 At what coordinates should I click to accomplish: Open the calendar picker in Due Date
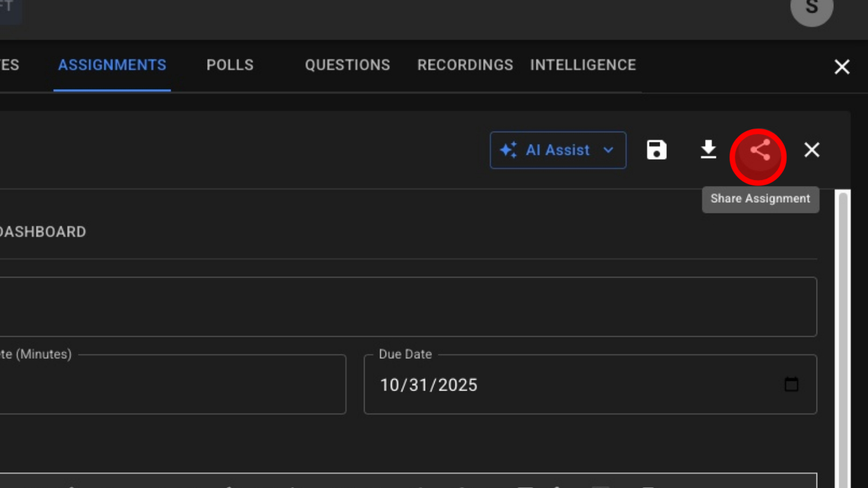click(x=791, y=385)
